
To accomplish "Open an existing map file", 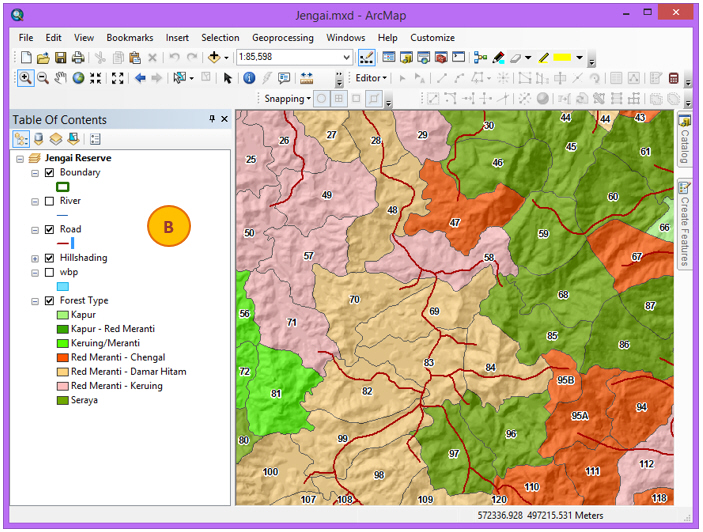I will click(43, 57).
